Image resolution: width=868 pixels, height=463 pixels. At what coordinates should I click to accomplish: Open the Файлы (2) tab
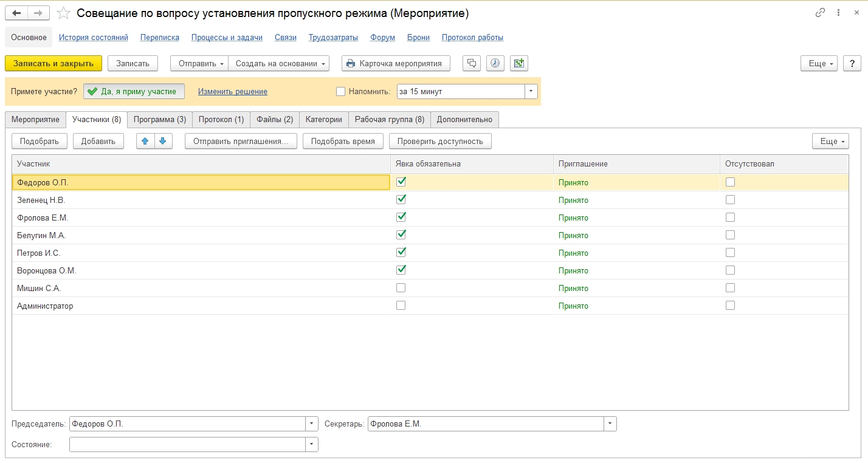pyautogui.click(x=275, y=119)
